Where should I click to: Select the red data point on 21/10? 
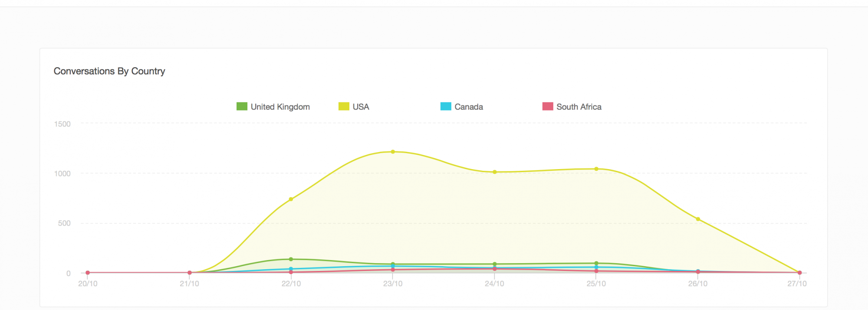pos(190,273)
